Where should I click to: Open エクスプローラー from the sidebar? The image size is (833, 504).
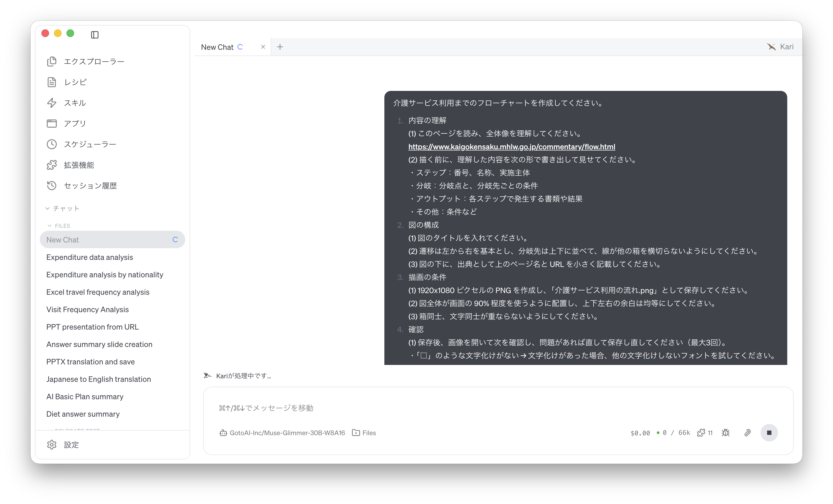pos(85,62)
